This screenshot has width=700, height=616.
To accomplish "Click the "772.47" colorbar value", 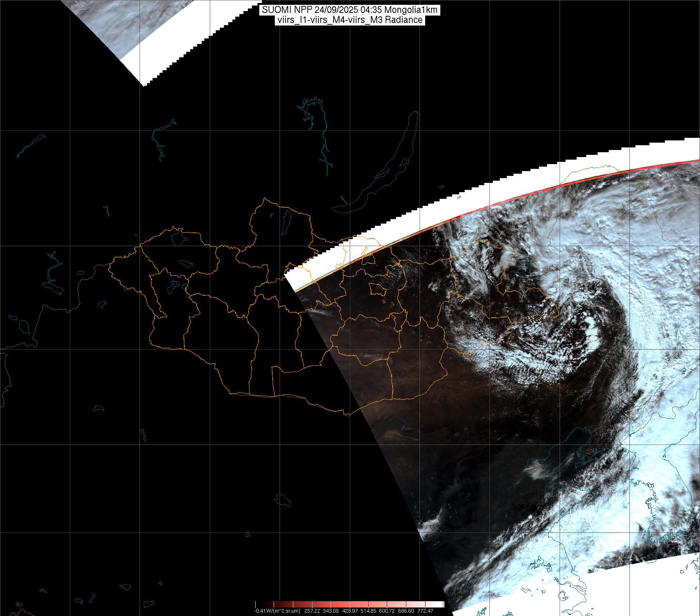I will pos(425,611).
